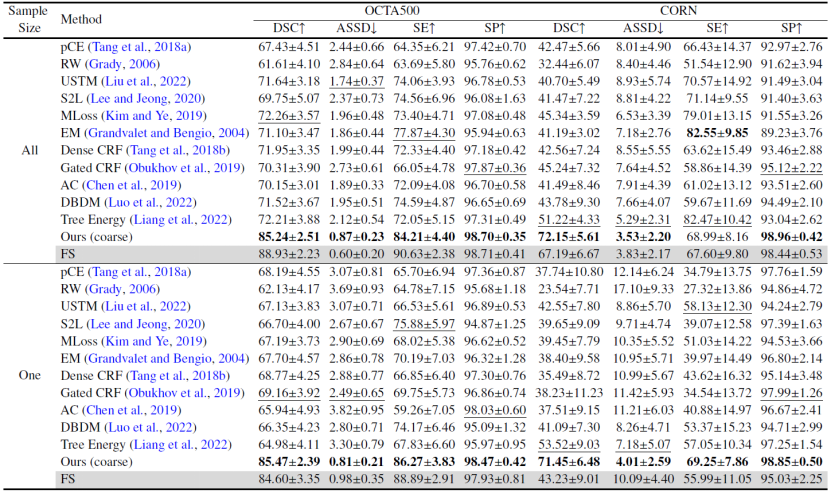Click the value 69.25±7.86

click(x=717, y=462)
